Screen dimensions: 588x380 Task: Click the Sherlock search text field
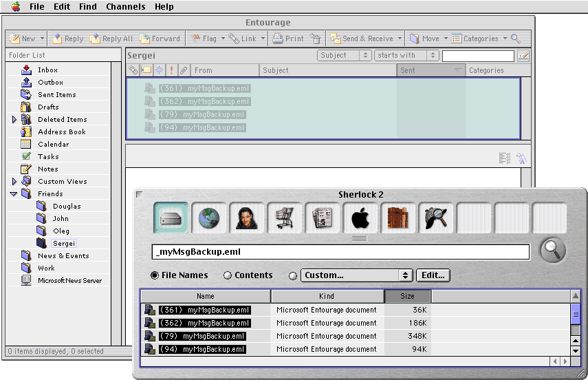[340, 252]
